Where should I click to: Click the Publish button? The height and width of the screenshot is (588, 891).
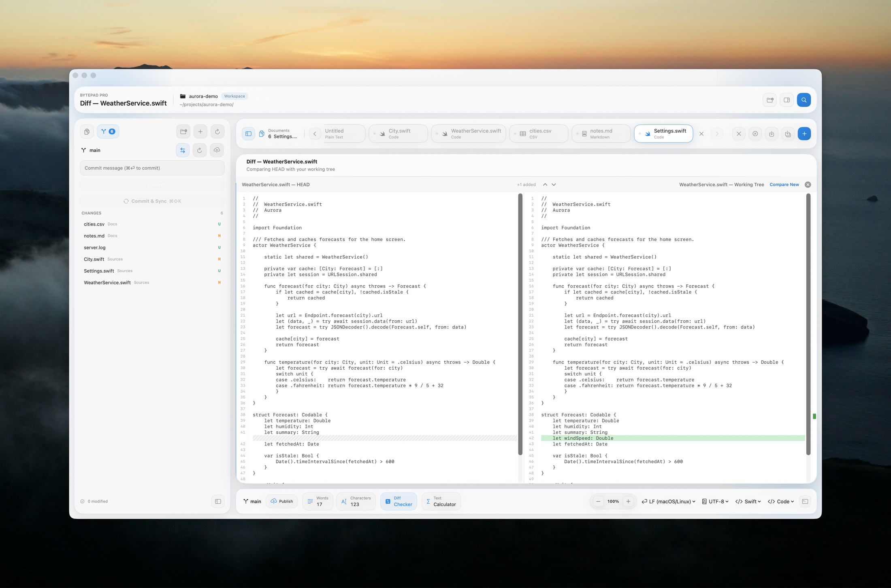point(282,501)
